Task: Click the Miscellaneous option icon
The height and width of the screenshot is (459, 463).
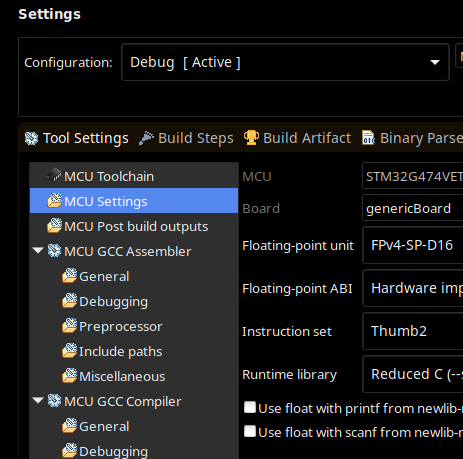Action: click(69, 375)
